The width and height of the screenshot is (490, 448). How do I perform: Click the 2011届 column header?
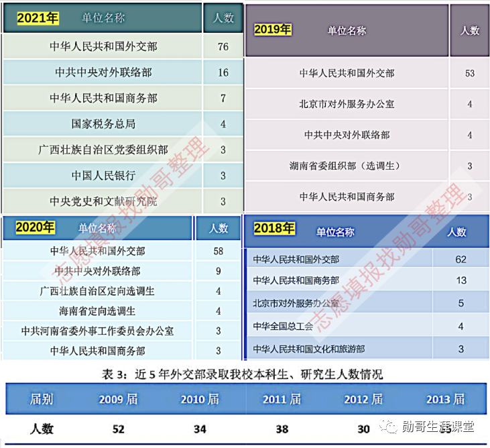pyautogui.click(x=282, y=399)
